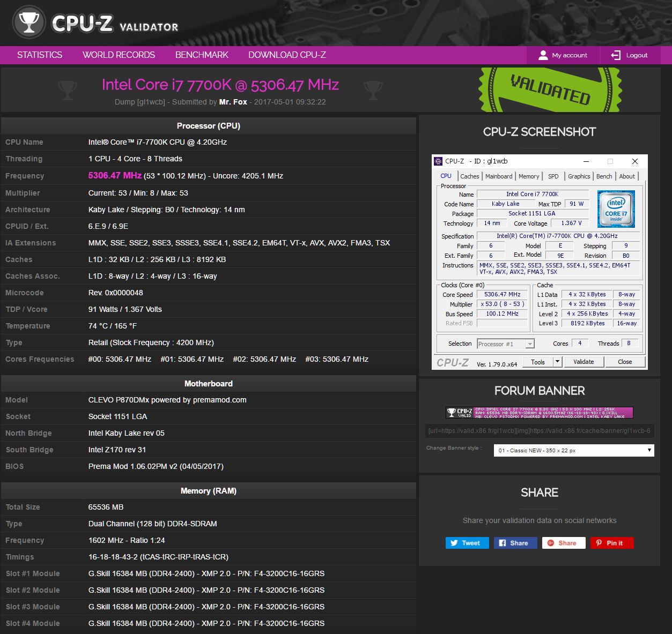Click the Google+ icon on the red Share button
672x634 pixels.
pos(550,543)
